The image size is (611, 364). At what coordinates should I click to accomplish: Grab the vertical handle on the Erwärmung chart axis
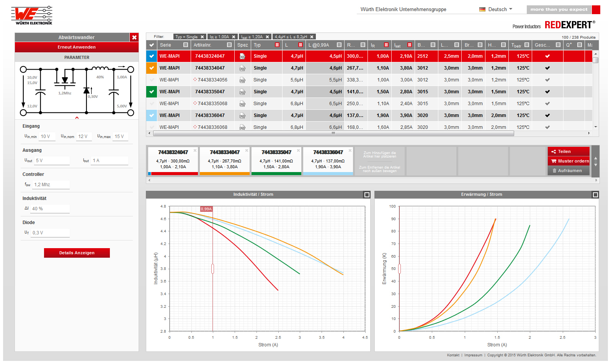click(x=399, y=269)
